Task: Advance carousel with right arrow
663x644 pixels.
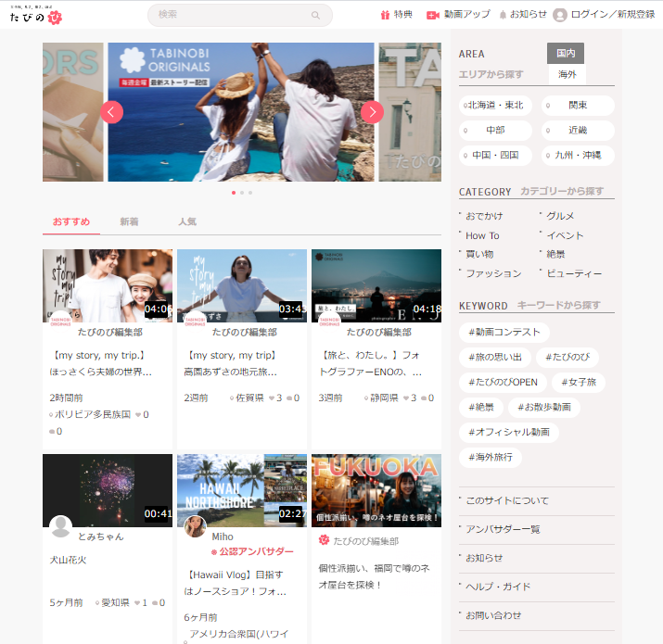Action: coord(372,112)
